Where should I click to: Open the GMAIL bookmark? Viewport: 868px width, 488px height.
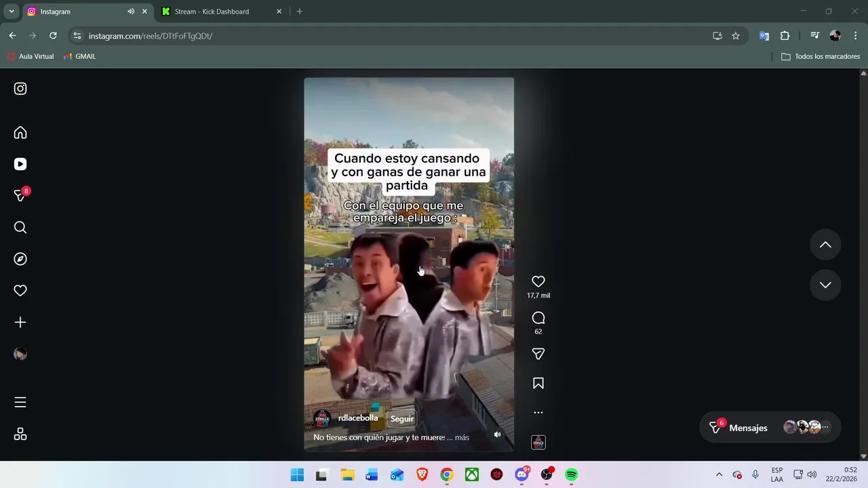point(80,56)
